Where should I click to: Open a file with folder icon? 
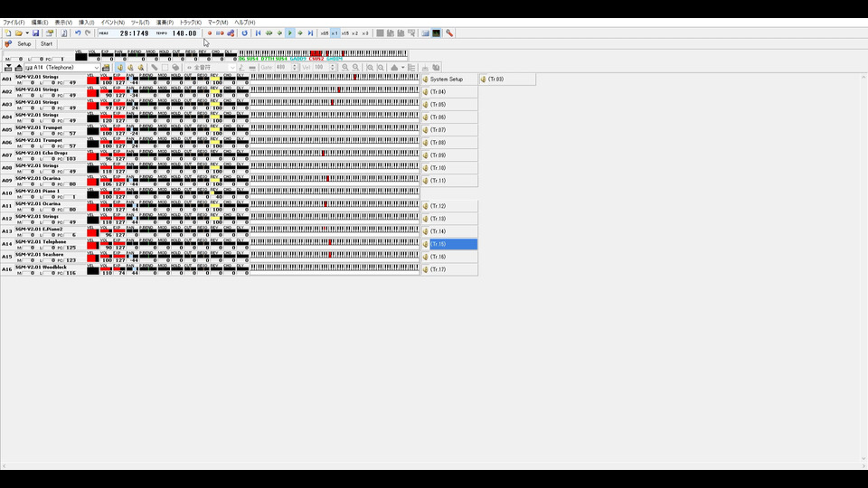[18, 33]
